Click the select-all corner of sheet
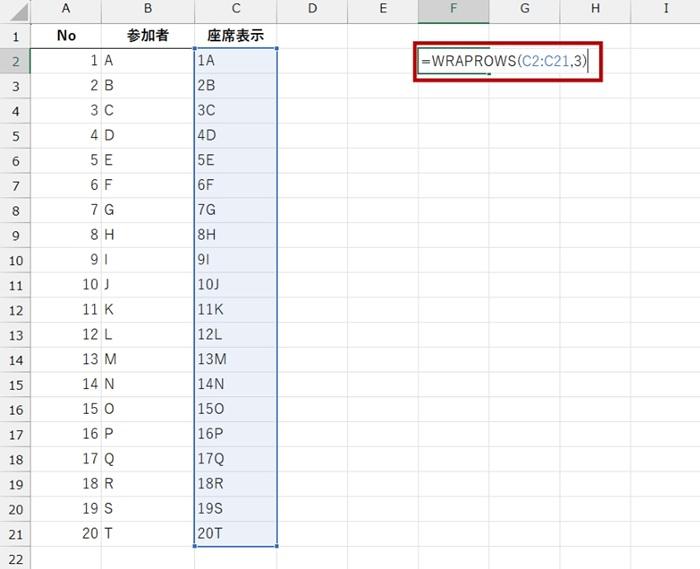 [15, 9]
